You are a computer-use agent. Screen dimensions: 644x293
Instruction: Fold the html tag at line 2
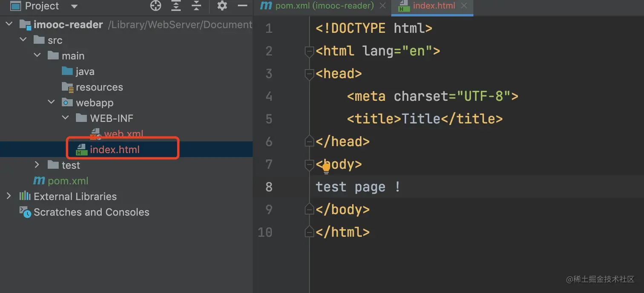[309, 51]
